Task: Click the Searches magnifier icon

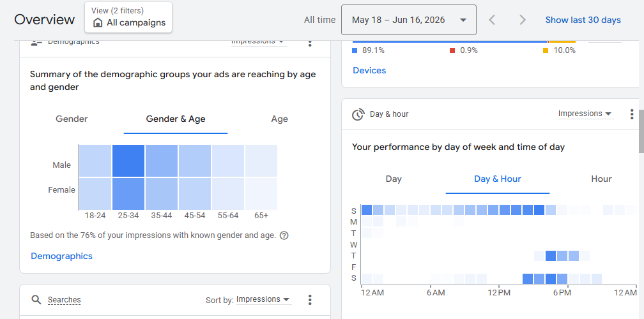Action: pos(36,300)
